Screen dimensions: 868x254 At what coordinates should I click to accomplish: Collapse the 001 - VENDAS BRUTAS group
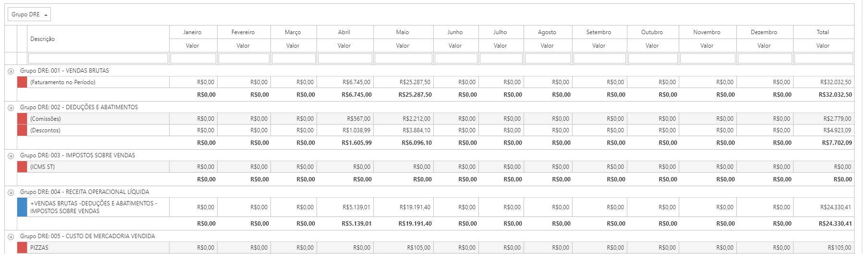click(x=11, y=71)
